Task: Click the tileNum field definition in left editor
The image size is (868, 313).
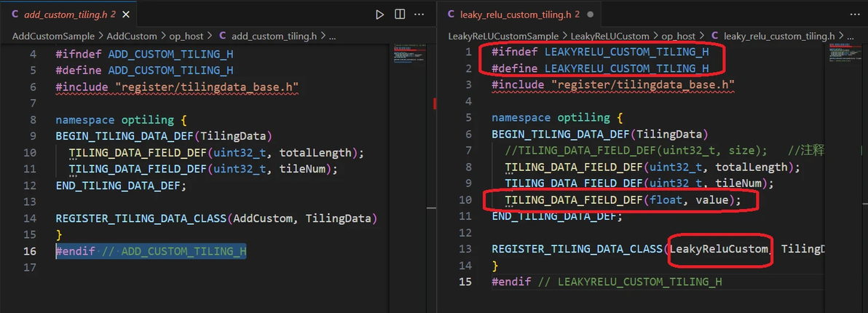Action: pyautogui.click(x=203, y=169)
